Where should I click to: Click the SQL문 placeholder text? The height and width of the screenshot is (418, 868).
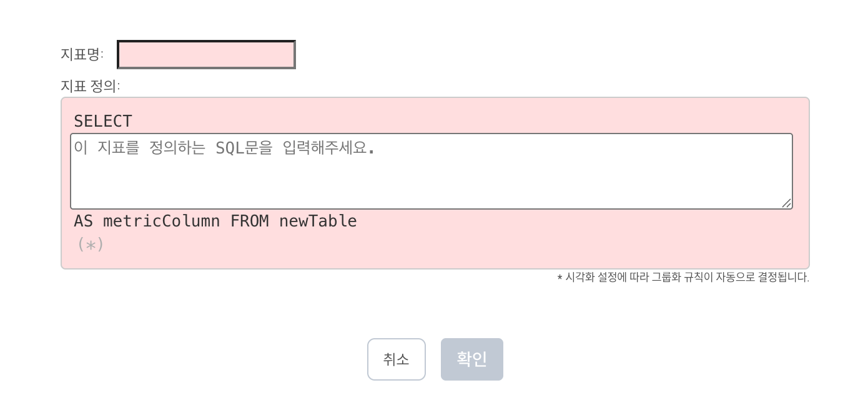point(244,148)
